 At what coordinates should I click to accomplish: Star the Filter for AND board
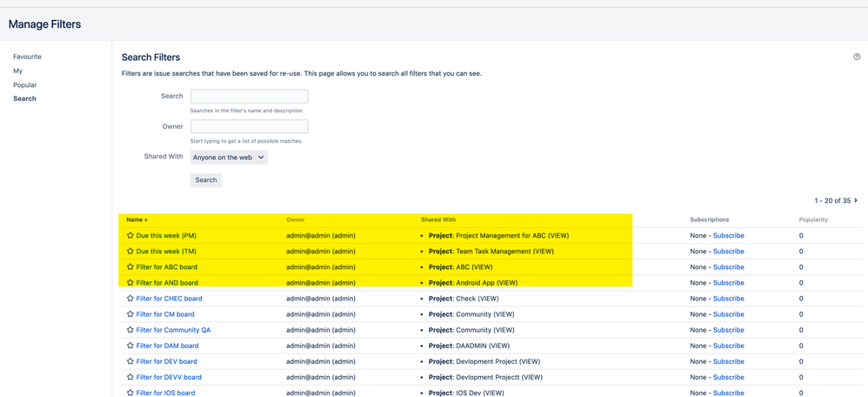130,283
